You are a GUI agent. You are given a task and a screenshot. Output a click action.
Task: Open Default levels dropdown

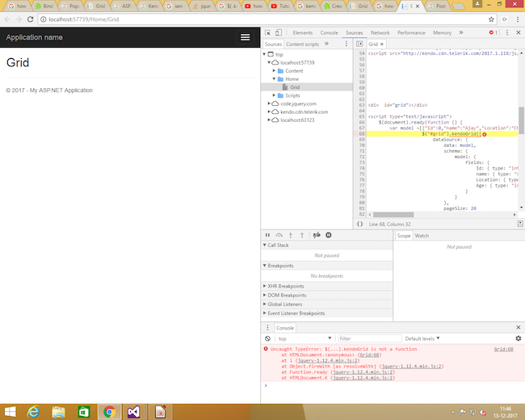coord(422,338)
